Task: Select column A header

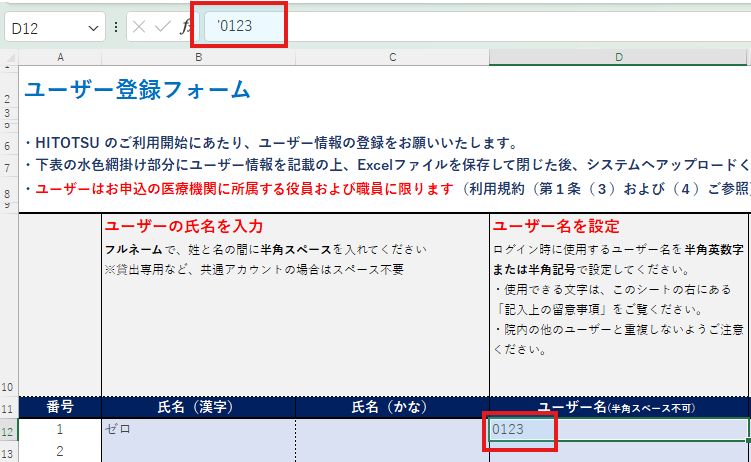Action: pyautogui.click(x=60, y=56)
